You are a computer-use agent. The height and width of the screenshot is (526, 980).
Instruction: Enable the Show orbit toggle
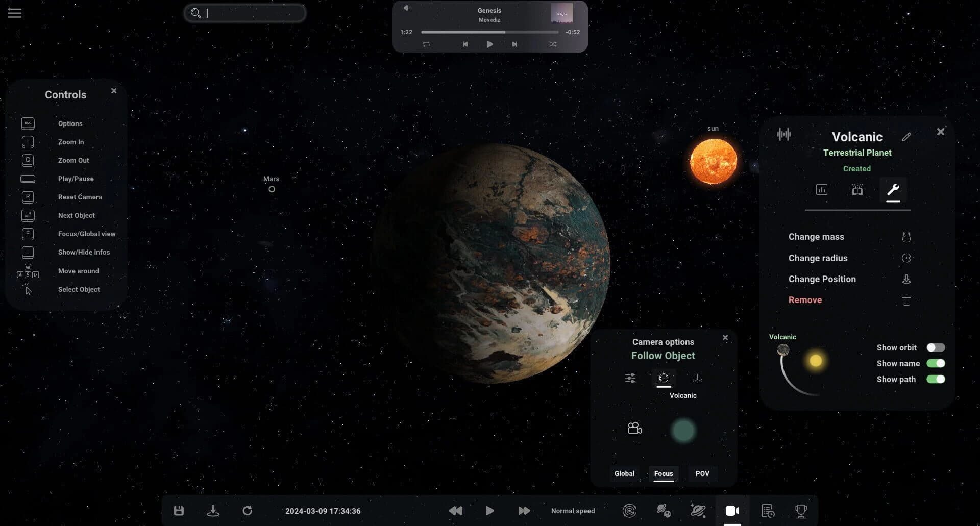[936, 347]
